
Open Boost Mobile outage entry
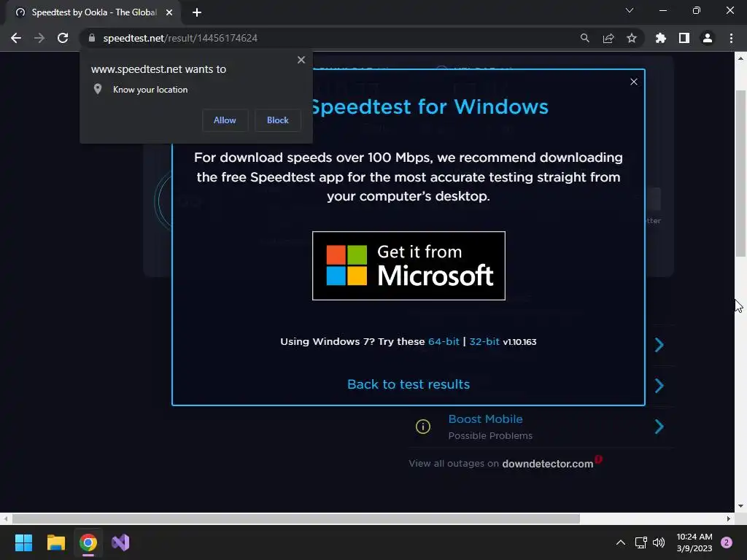click(485, 419)
